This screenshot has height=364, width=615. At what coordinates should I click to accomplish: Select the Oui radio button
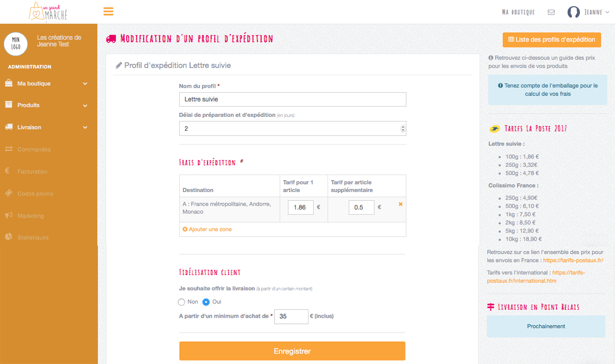[x=206, y=302]
